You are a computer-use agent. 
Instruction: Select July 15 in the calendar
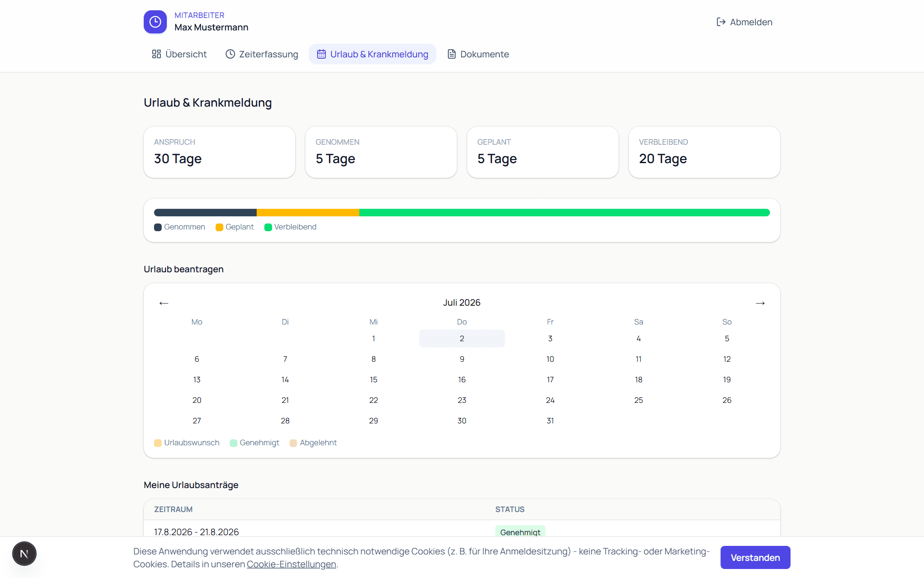pyautogui.click(x=373, y=379)
